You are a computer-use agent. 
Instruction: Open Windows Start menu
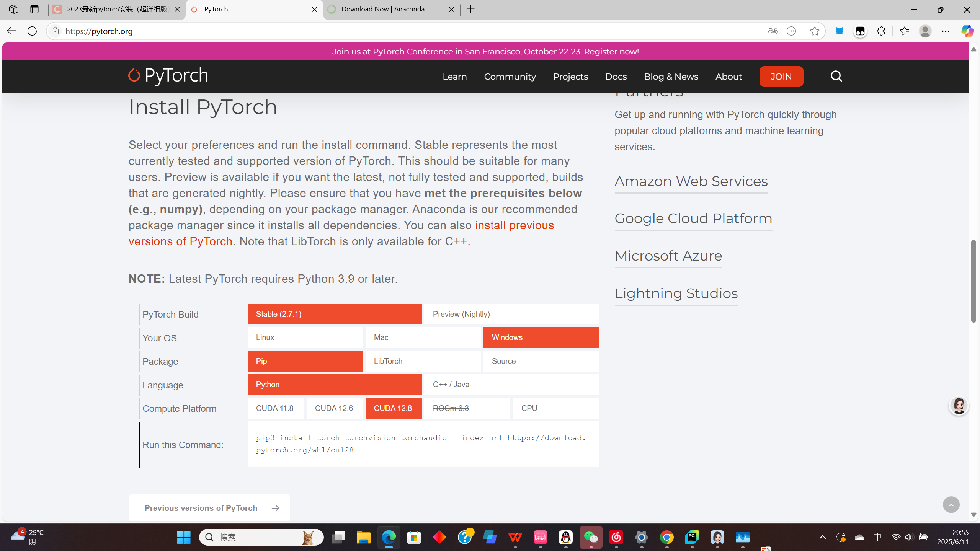tap(184, 537)
